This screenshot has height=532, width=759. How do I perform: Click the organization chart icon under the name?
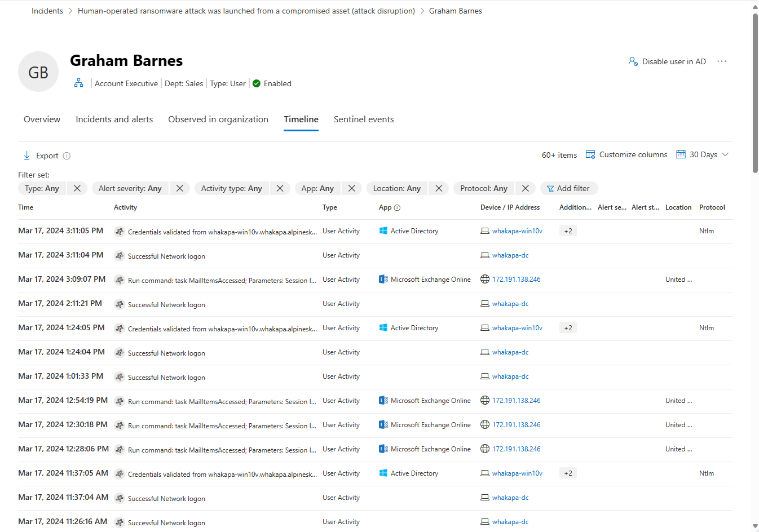[78, 83]
